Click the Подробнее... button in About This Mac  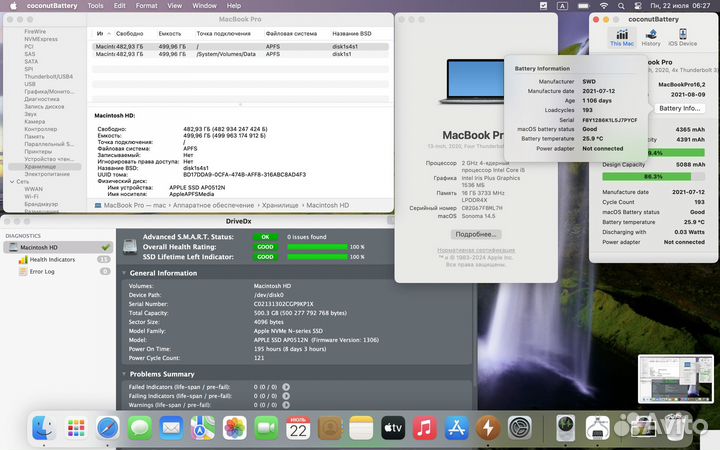[476, 234]
